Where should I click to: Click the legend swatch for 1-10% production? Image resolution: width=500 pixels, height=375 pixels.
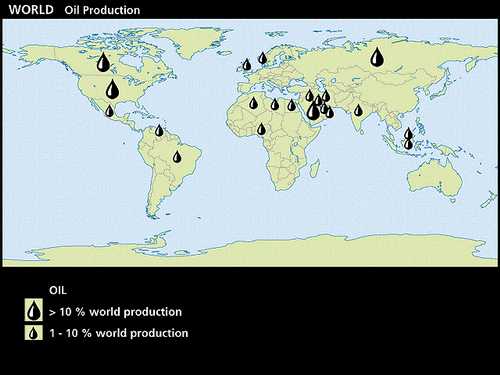(x=34, y=333)
